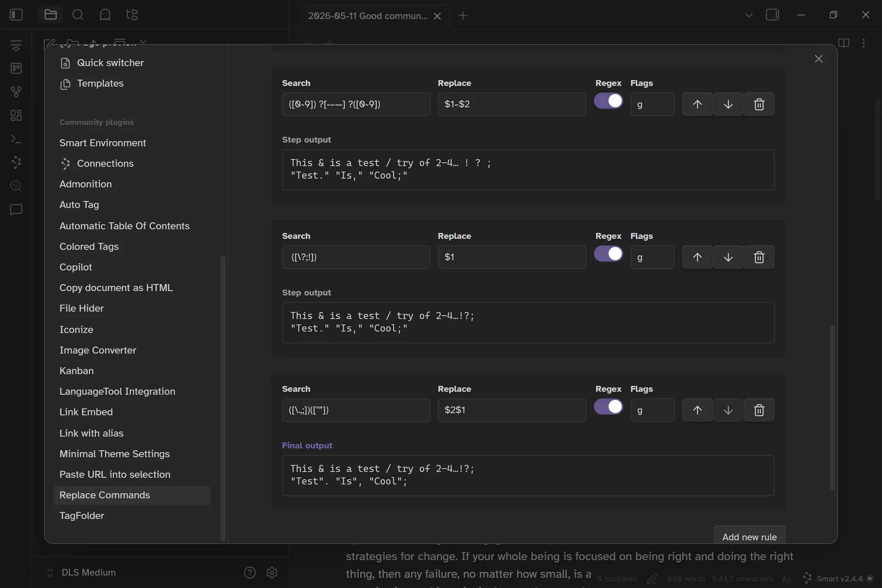
Task: Expand the tab list chevron
Action: [x=749, y=15]
